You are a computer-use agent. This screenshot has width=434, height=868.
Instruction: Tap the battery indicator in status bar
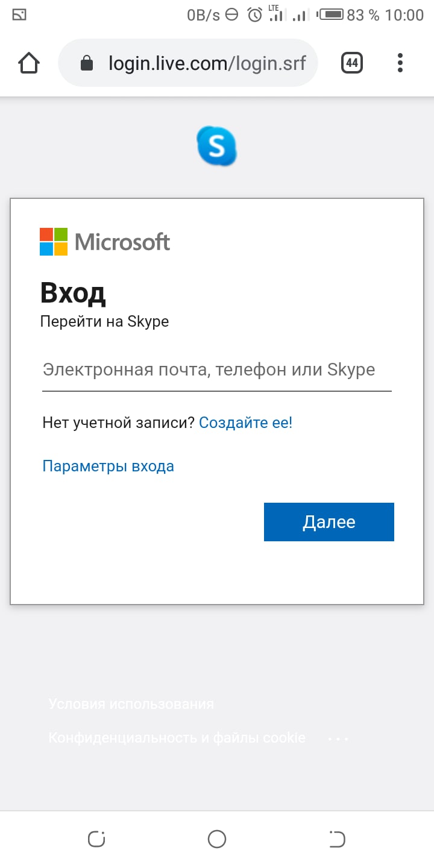pos(331,14)
